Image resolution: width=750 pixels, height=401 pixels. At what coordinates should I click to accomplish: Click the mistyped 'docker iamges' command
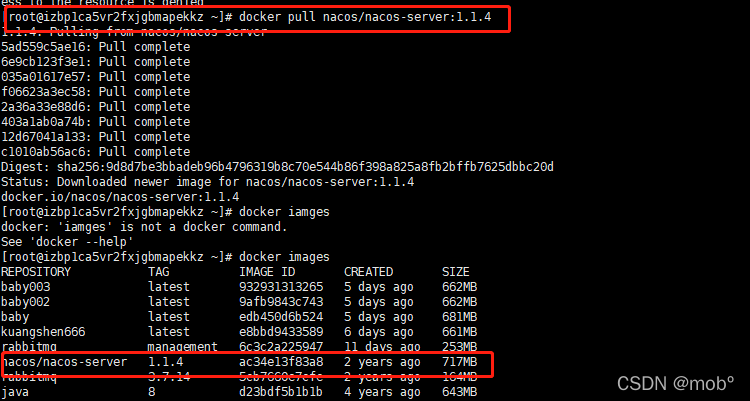click(x=284, y=212)
